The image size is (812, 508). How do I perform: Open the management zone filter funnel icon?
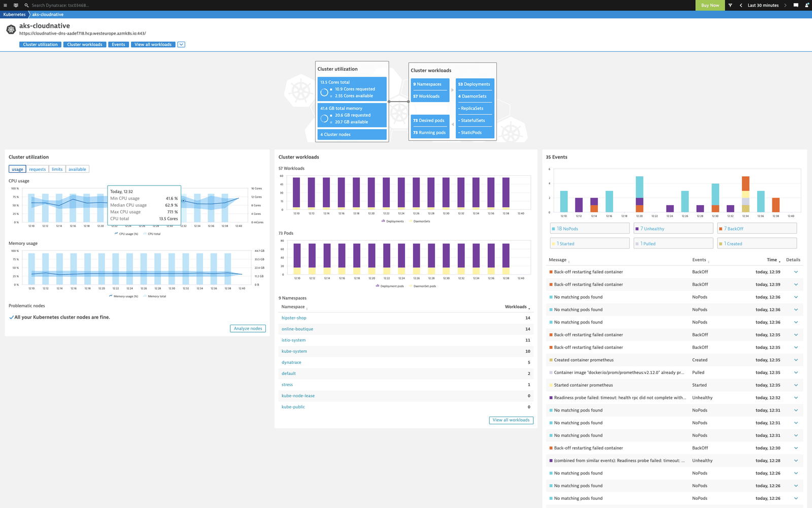pyautogui.click(x=730, y=5)
